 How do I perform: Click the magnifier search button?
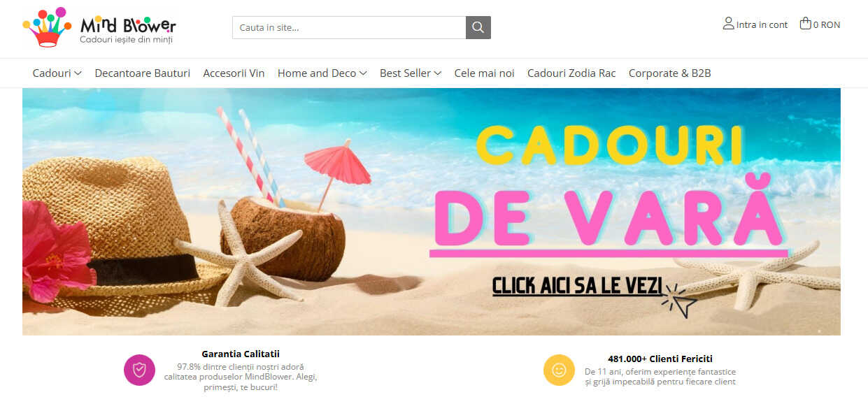(x=478, y=27)
